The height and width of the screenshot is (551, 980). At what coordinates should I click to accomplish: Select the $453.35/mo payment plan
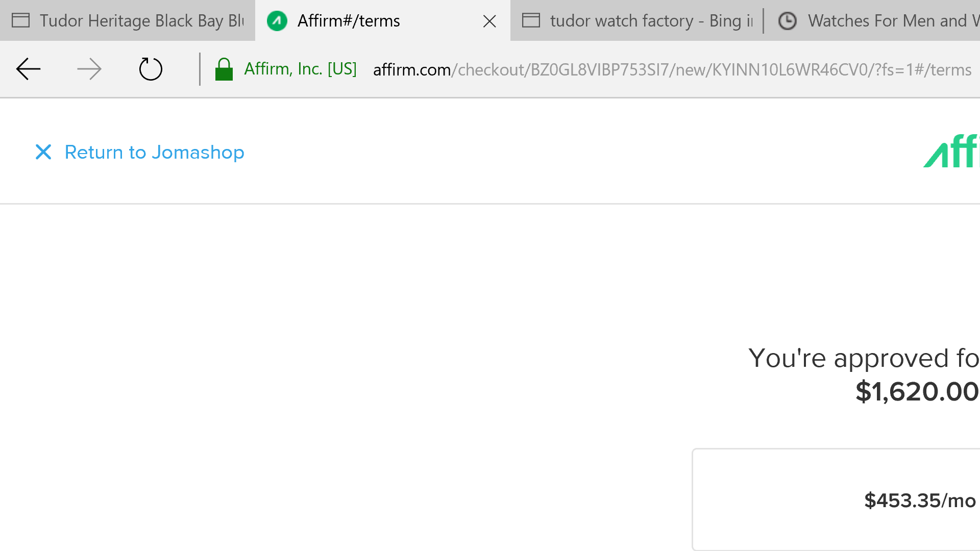click(x=919, y=500)
